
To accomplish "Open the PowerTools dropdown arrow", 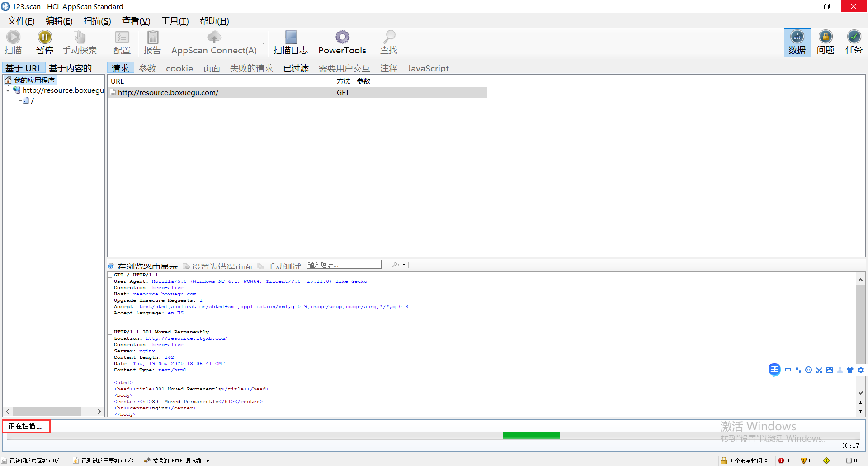I will tap(373, 43).
